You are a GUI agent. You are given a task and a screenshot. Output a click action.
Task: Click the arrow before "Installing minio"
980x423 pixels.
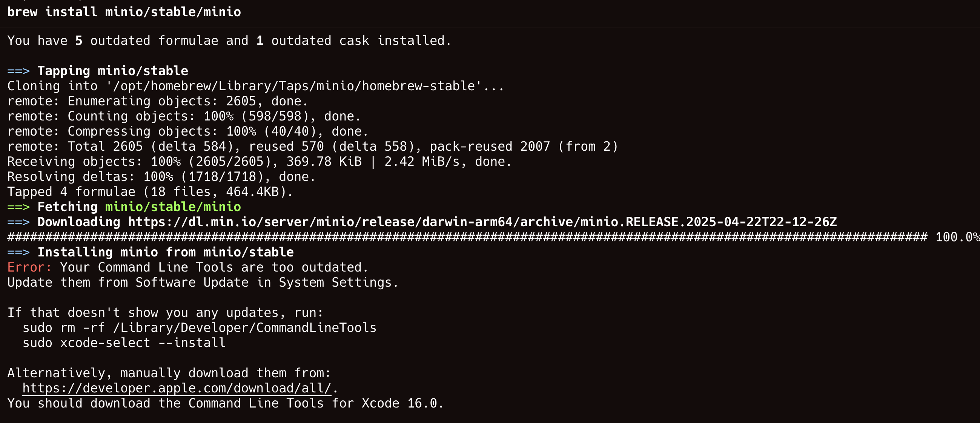(18, 252)
